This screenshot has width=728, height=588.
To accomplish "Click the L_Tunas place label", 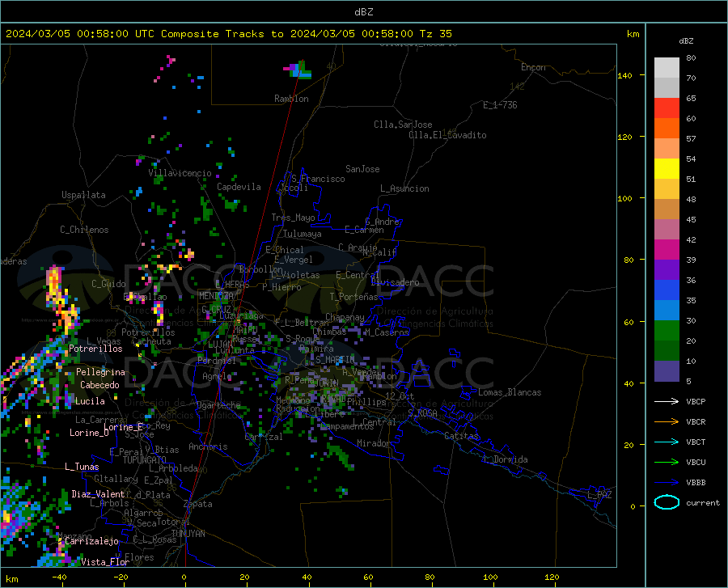I will 82,467.
